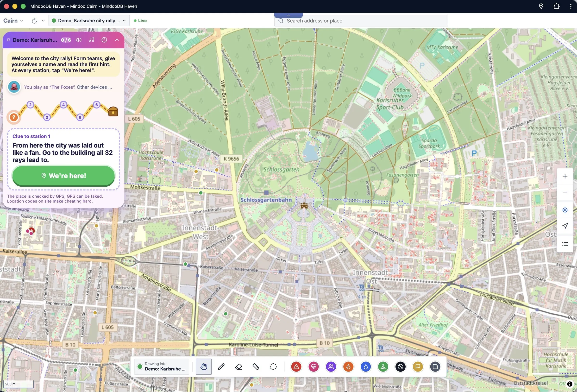Choose the orange fire marker
577x392 pixels.
click(348, 367)
